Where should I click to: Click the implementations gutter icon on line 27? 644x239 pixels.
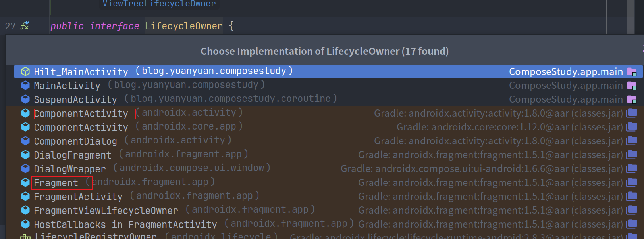25,26
